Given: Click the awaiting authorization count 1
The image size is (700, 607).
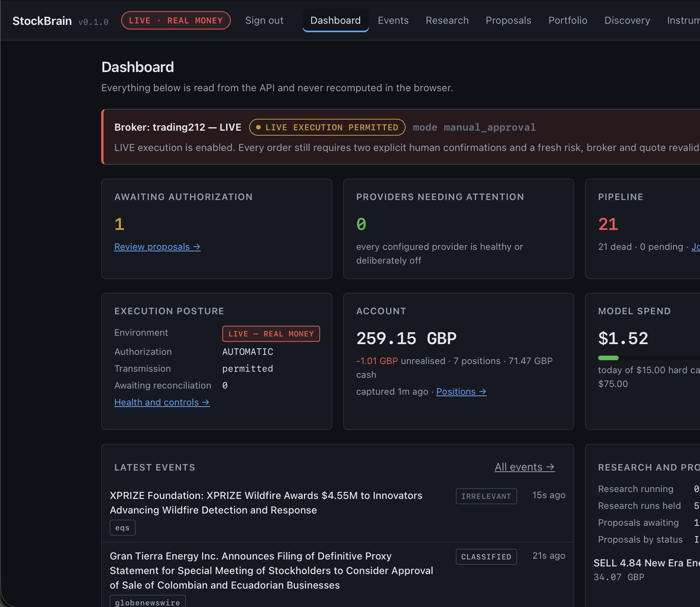Looking at the screenshot, I should (119, 224).
